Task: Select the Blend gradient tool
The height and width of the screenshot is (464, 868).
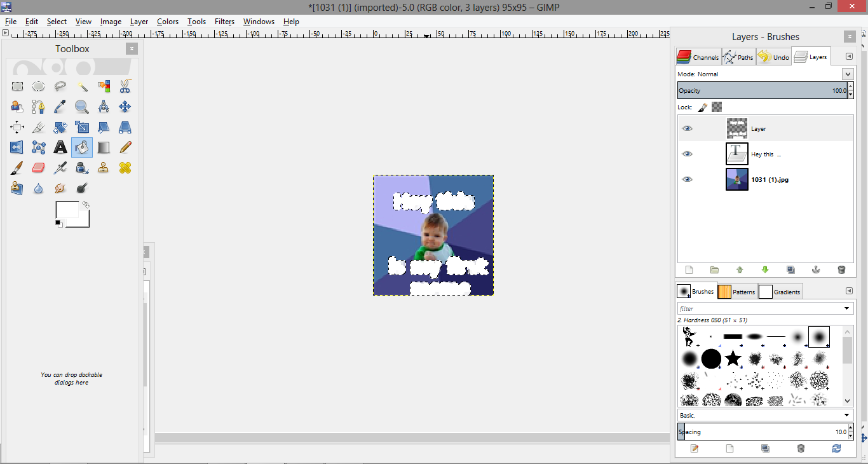Action: pos(104,147)
